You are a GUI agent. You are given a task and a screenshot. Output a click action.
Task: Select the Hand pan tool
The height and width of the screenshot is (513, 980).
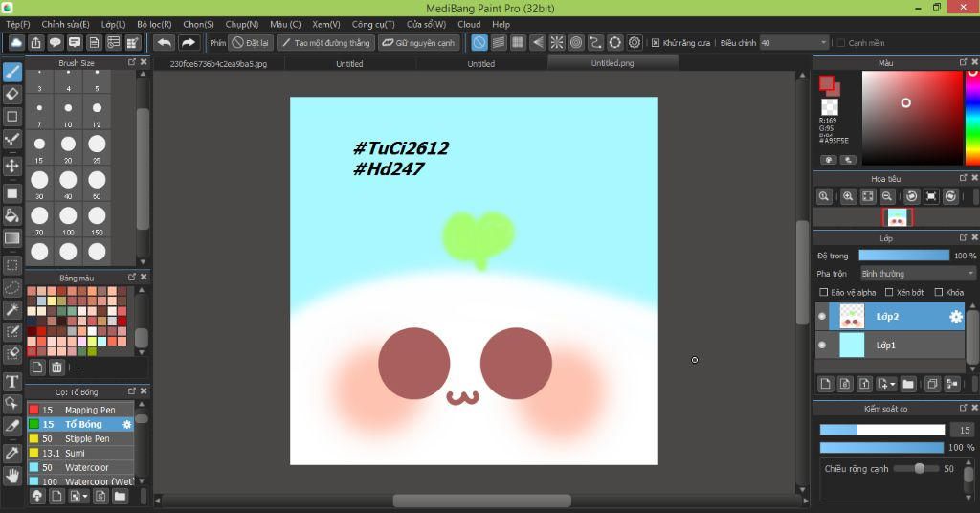pyautogui.click(x=12, y=476)
